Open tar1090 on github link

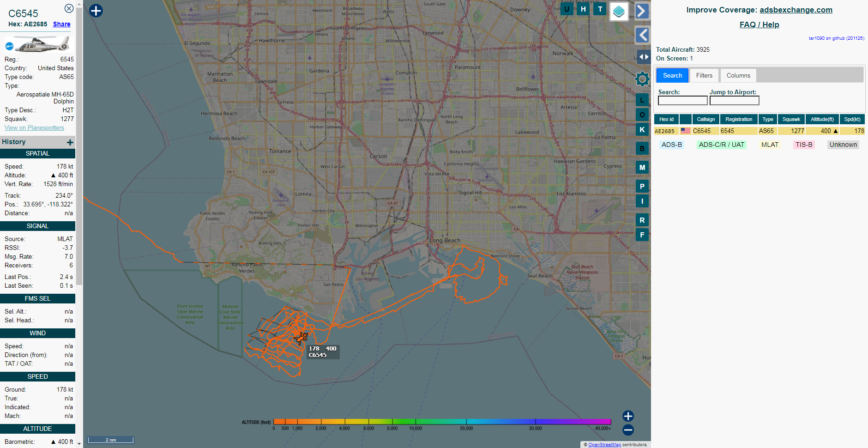(x=836, y=38)
